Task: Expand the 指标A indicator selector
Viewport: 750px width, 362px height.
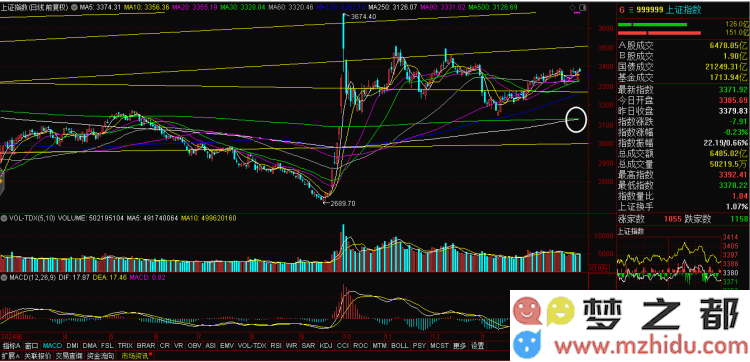Action: (11, 346)
